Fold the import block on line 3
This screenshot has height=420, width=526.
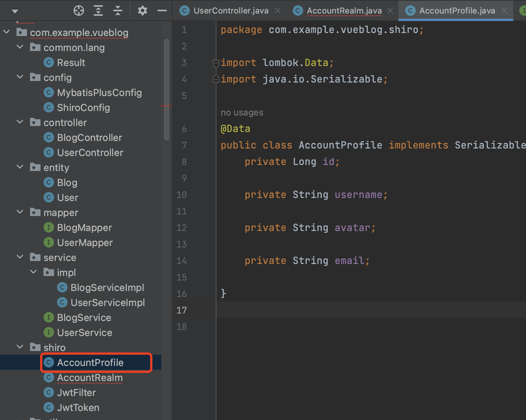pyautogui.click(x=216, y=63)
